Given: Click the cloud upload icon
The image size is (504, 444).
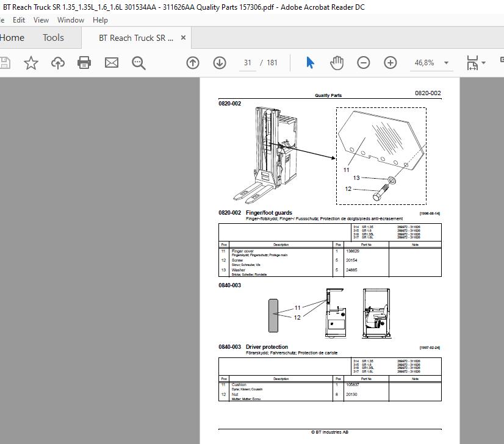Looking at the screenshot, I should [58, 63].
